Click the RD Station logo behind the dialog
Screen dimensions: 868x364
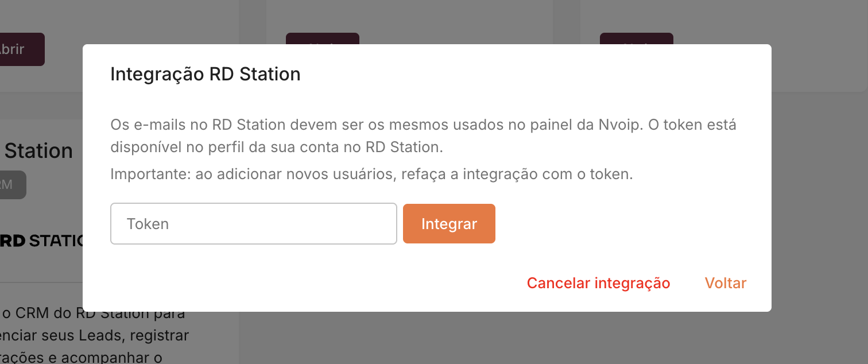(x=41, y=241)
